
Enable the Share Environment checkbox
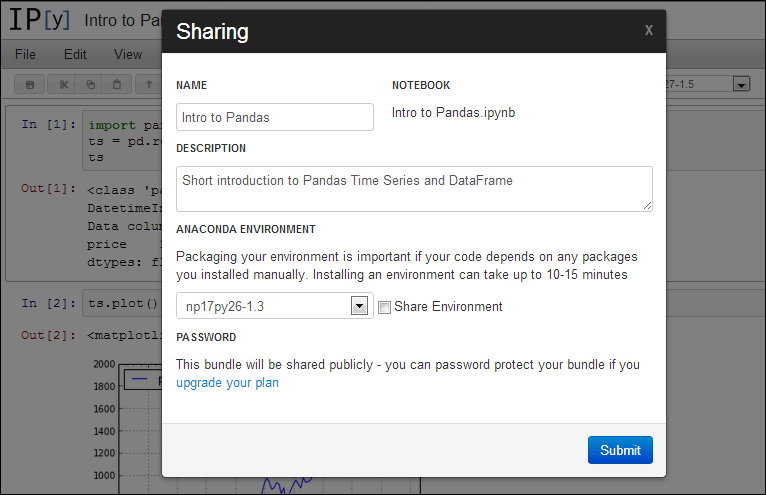[384, 307]
